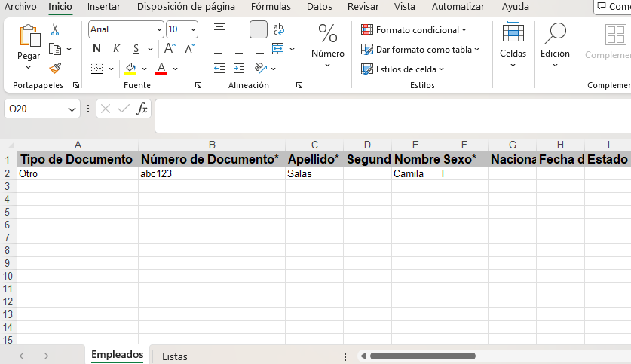Click the Increase Indent icon

tap(239, 69)
